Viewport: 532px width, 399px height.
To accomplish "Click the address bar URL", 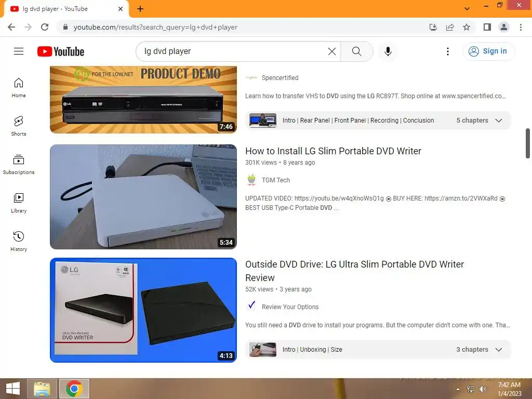I will pyautogui.click(x=155, y=27).
